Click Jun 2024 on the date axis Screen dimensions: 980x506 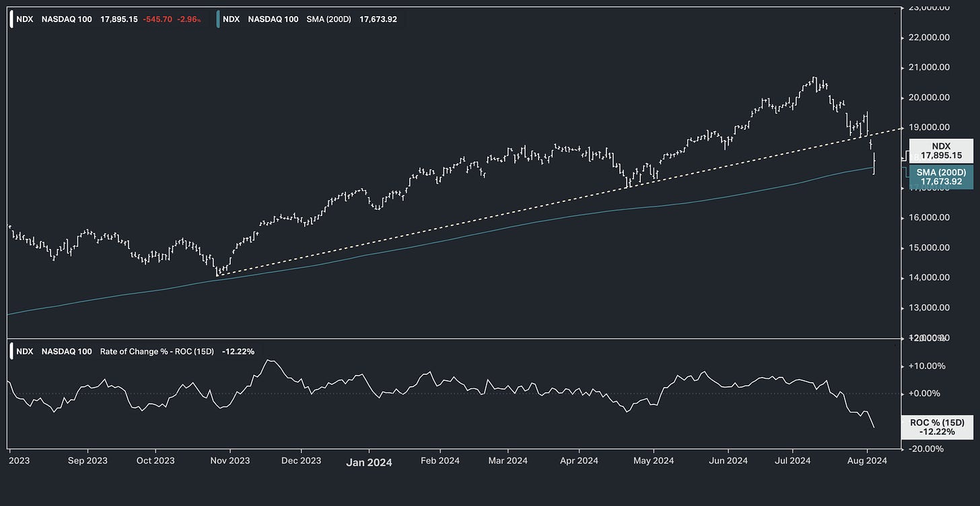pos(728,461)
